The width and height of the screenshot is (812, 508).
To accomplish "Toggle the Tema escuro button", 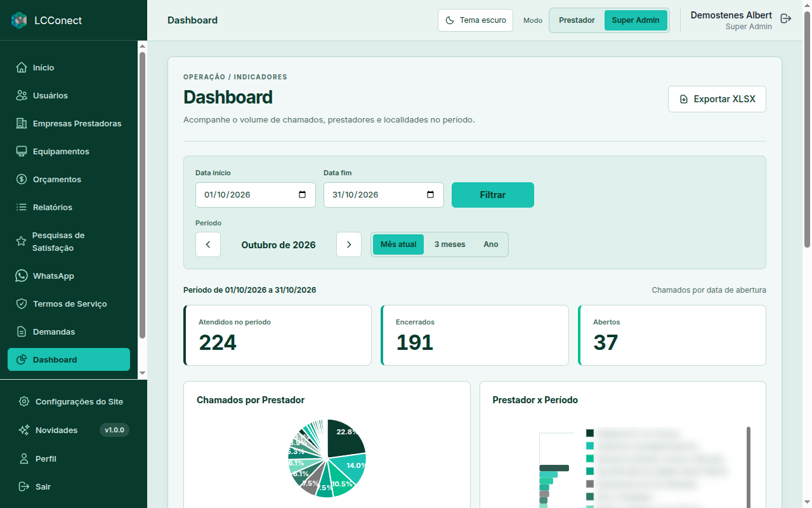I will (x=475, y=20).
